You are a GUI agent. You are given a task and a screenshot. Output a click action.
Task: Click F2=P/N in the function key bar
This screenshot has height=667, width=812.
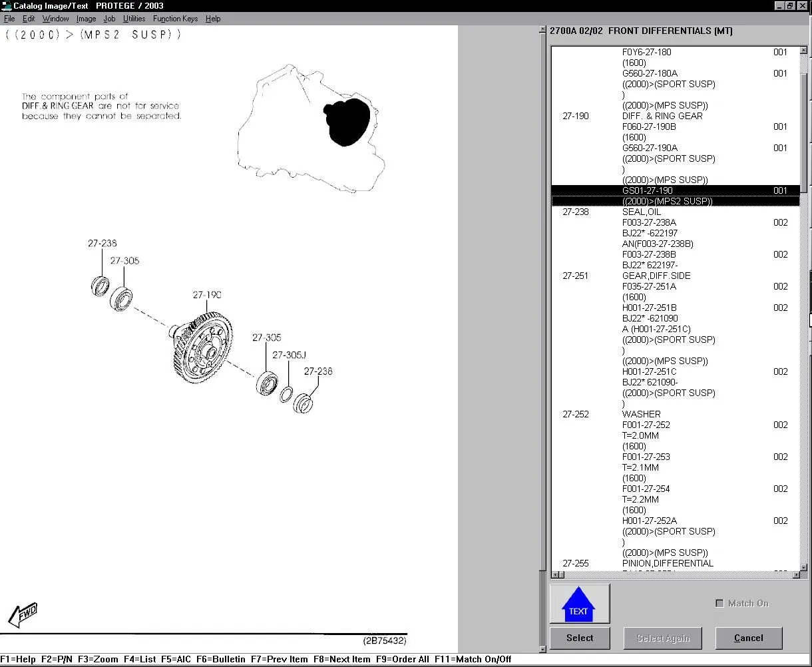click(57, 659)
